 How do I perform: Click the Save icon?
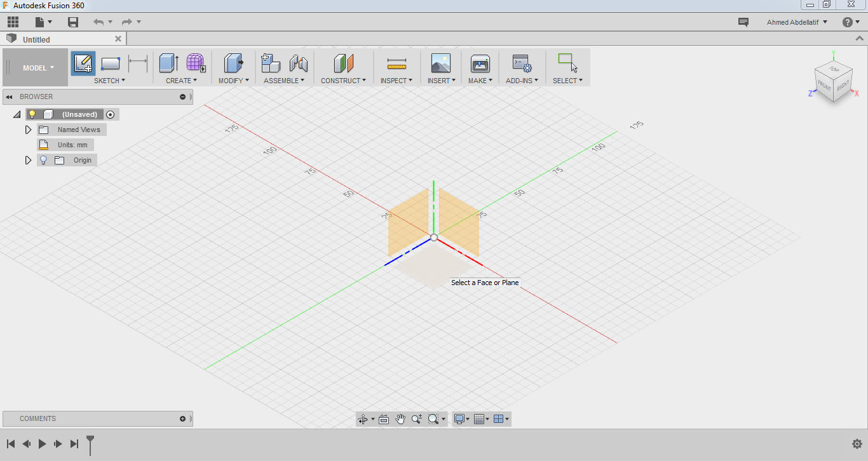(73, 22)
